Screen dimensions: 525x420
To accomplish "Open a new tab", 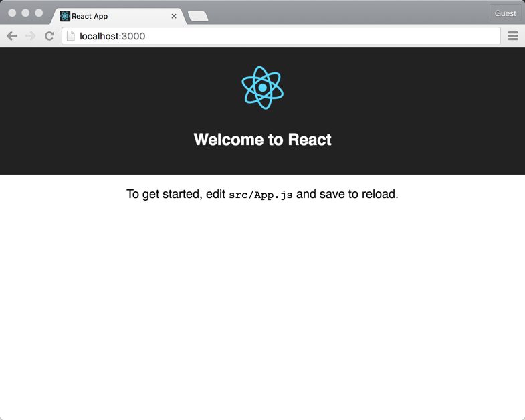I will (198, 17).
